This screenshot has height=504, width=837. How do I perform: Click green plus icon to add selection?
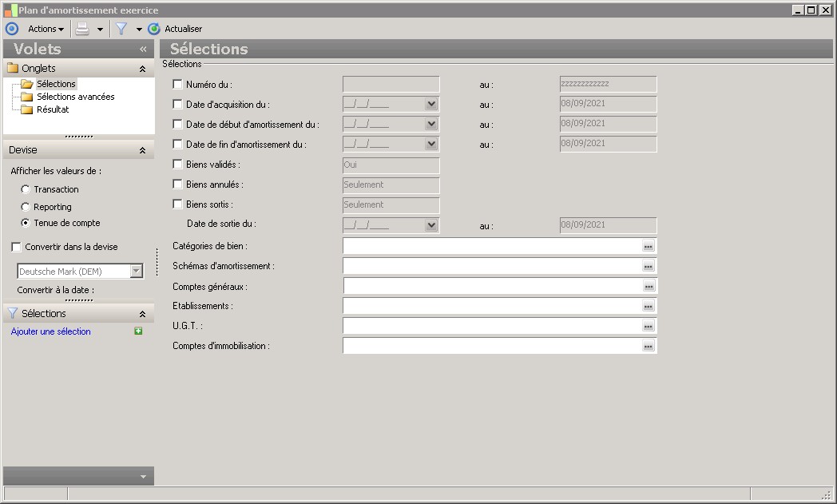click(x=138, y=331)
